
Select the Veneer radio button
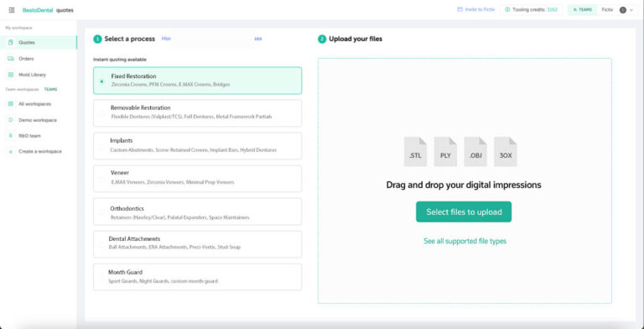[x=101, y=179]
